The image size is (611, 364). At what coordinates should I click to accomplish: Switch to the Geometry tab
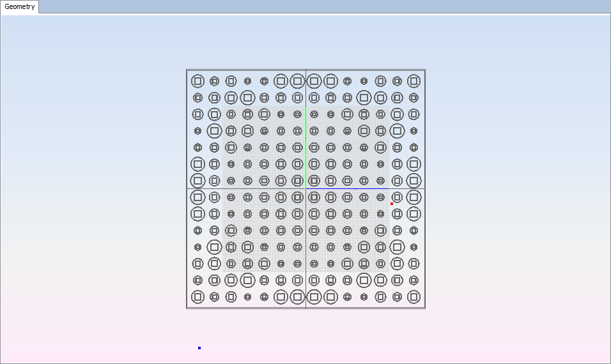pyautogui.click(x=20, y=7)
